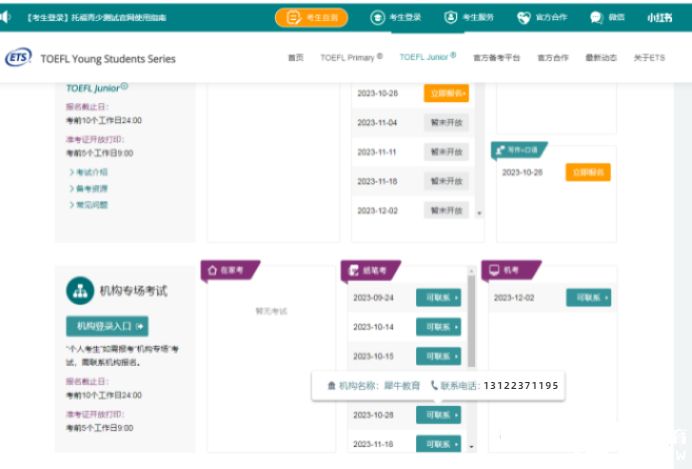
Task: Click the orange pill button in top bar
Action: [311, 18]
